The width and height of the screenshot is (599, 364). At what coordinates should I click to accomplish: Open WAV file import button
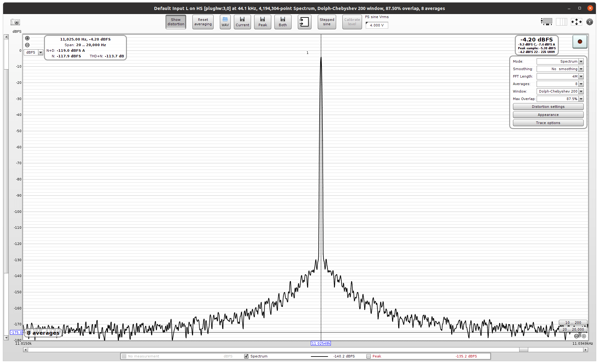coord(225,22)
